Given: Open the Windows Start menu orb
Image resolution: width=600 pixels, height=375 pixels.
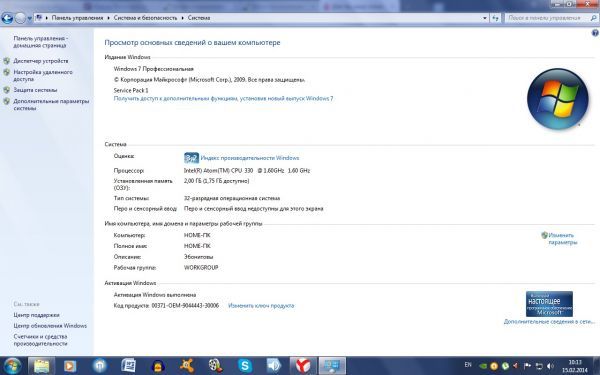Looking at the screenshot, I should 12,366.
